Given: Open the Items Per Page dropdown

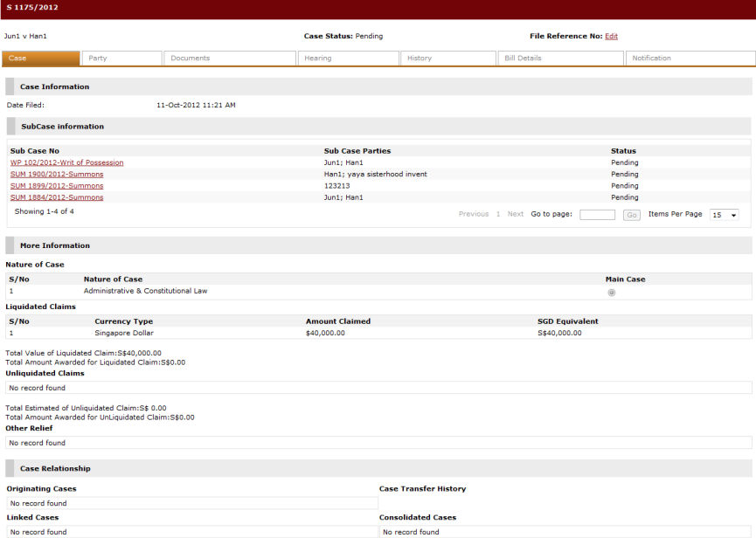Looking at the screenshot, I should [725, 215].
